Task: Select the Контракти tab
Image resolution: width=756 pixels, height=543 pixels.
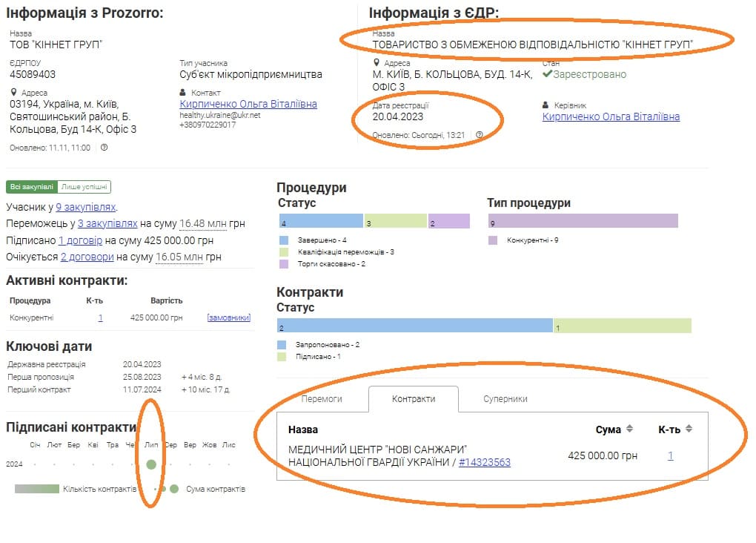Action: coord(414,398)
